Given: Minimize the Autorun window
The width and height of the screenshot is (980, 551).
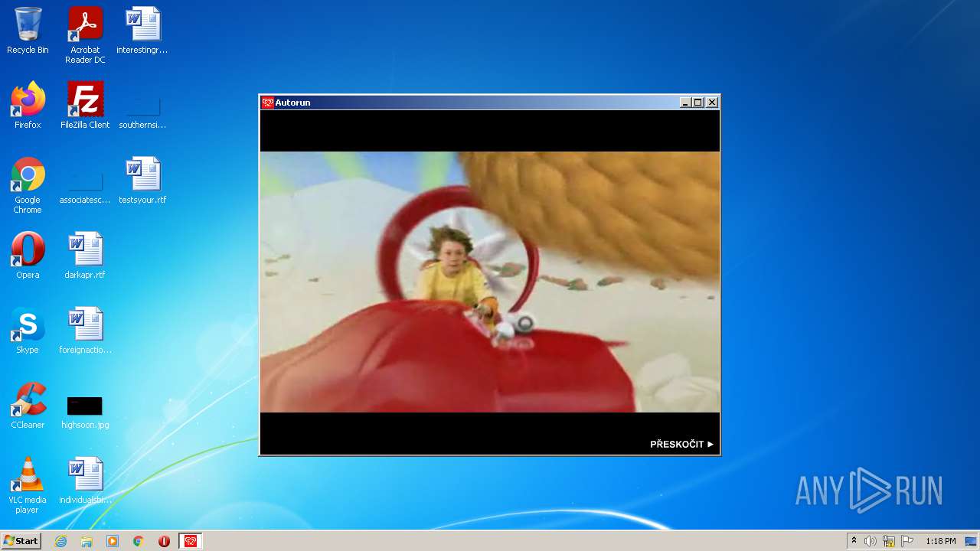Looking at the screenshot, I should [685, 103].
